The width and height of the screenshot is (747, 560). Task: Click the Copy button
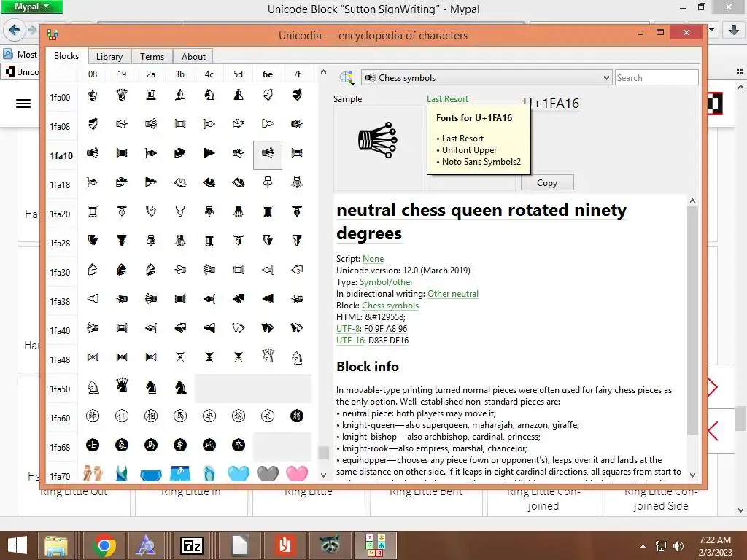tap(547, 183)
